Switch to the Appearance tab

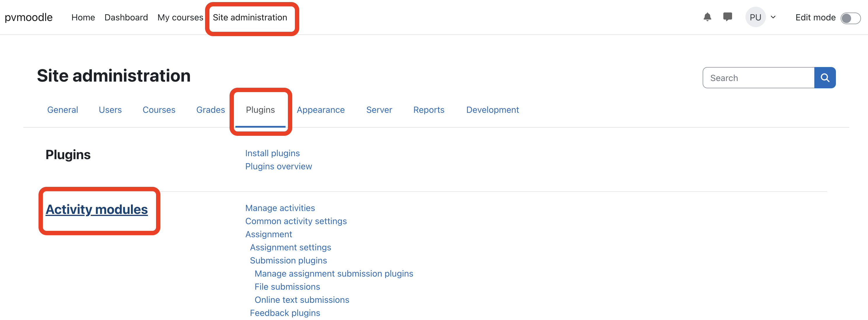pyautogui.click(x=321, y=110)
